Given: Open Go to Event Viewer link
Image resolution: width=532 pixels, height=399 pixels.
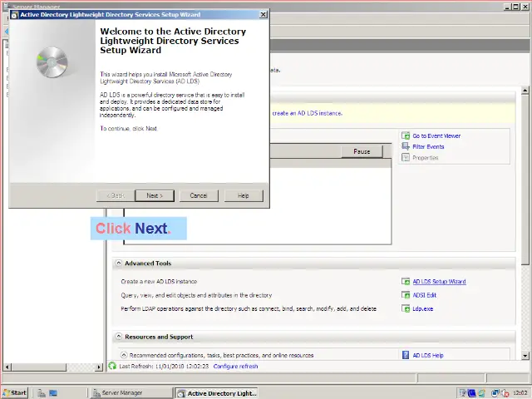Looking at the screenshot, I should click(436, 135).
